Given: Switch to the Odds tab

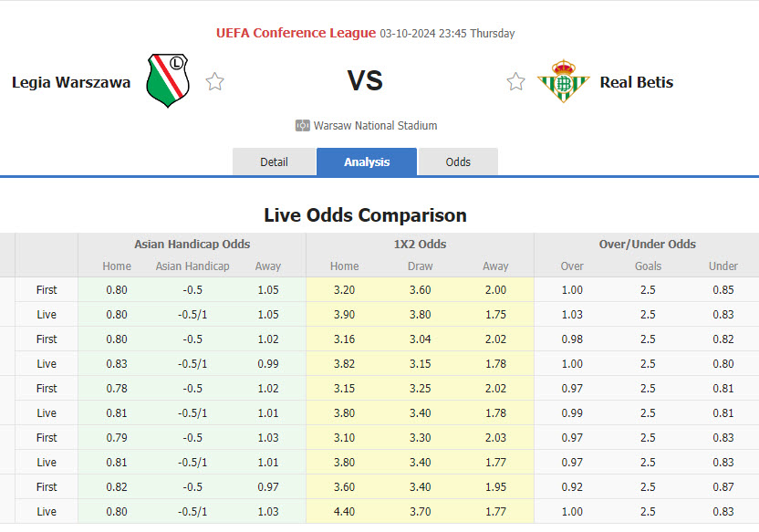Looking at the screenshot, I should pyautogui.click(x=458, y=162).
